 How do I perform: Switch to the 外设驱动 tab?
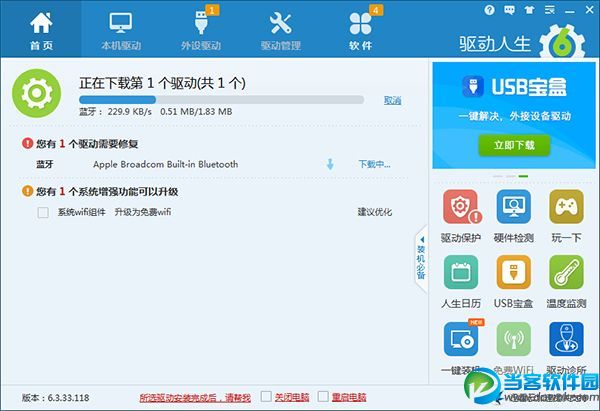(x=201, y=30)
